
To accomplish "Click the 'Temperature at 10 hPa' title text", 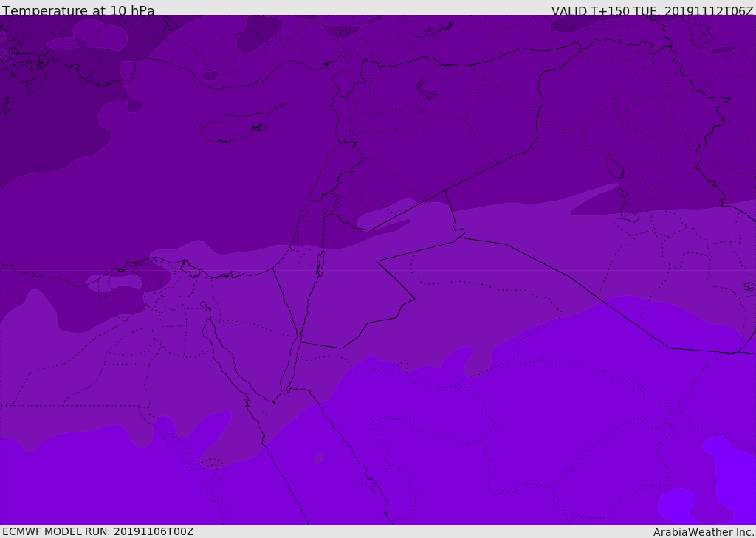I will [x=78, y=10].
